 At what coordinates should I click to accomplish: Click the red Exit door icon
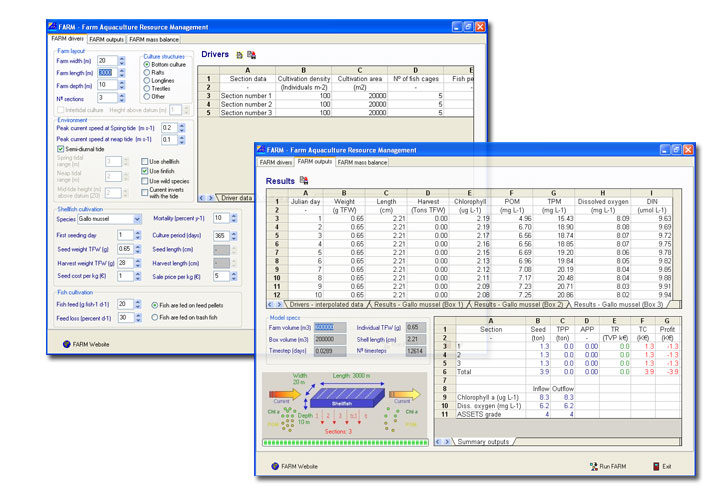[656, 466]
